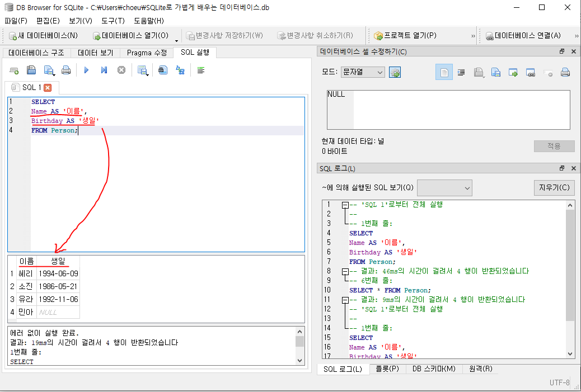Click the link icon in cell editor
The width and height of the screenshot is (581, 392).
click(x=531, y=72)
